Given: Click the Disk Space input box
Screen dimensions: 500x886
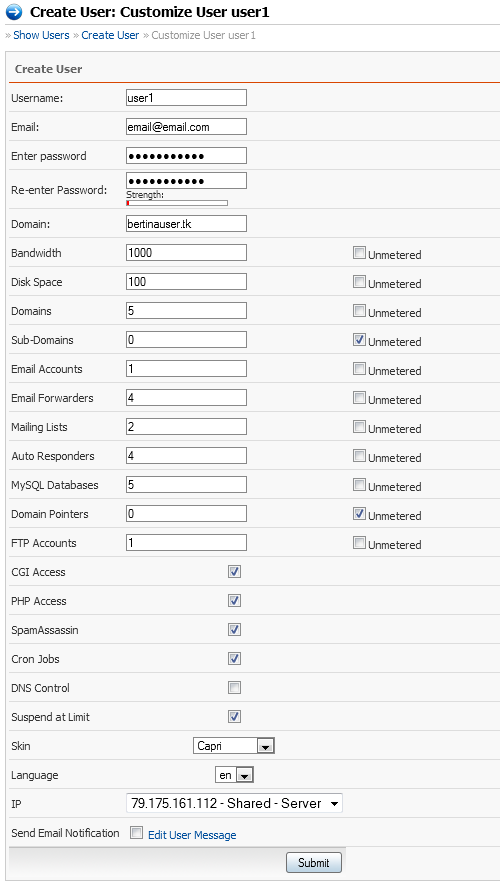Looking at the screenshot, I should click(186, 281).
